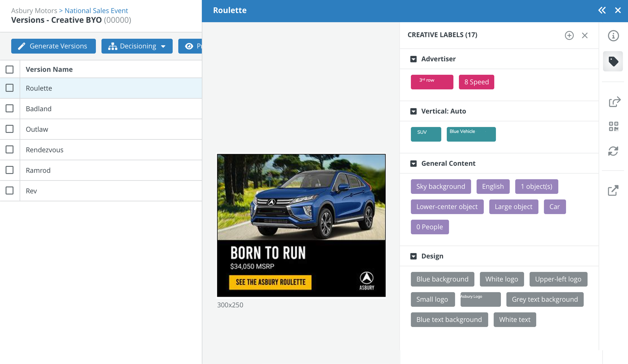Check the Rev version checkbox
Screen dimensions: 628x364
coord(10,191)
